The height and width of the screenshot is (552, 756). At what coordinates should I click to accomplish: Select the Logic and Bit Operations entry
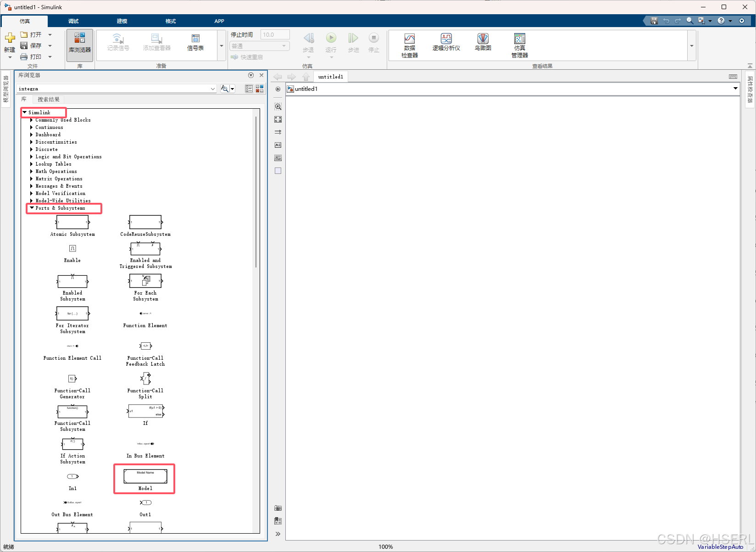[69, 156]
